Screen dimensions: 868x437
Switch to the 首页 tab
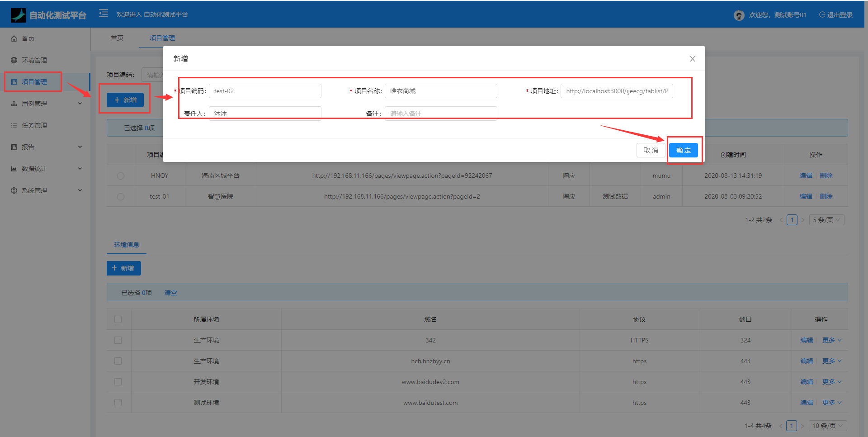pyautogui.click(x=117, y=38)
